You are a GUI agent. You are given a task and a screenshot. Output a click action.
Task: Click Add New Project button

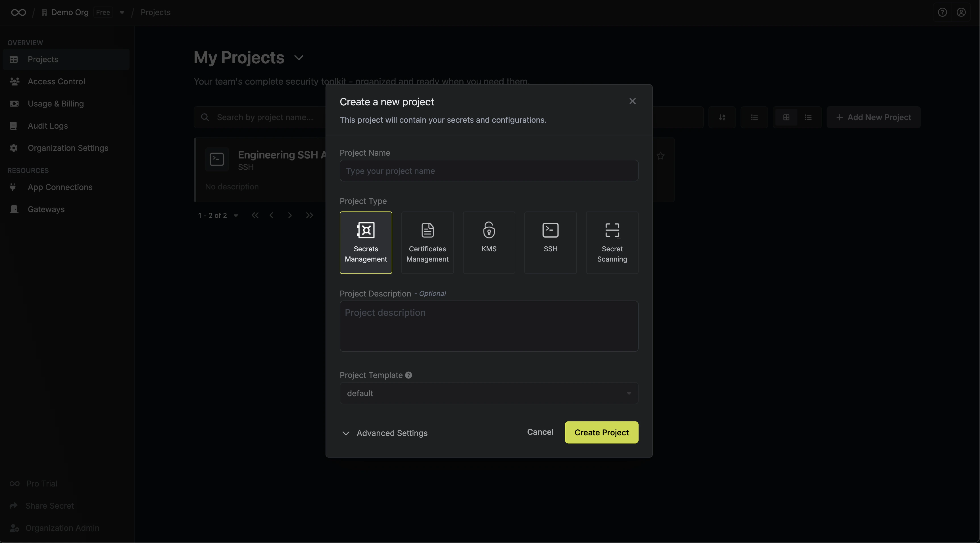[873, 117]
